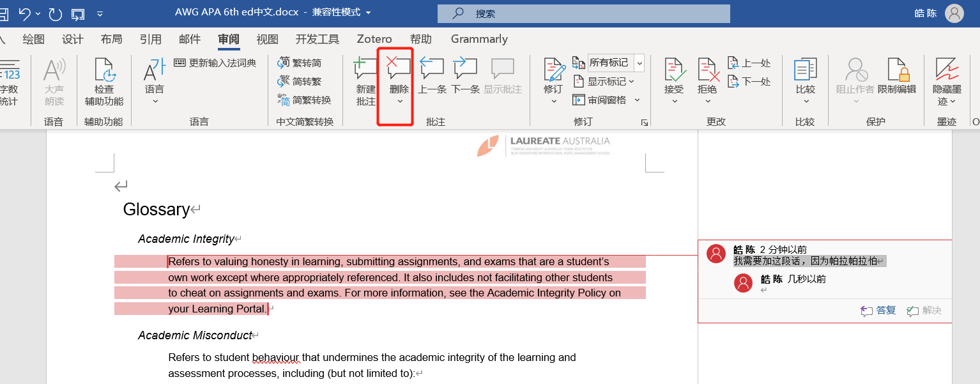Click the 搜索 search box
Screen dimensions: 980x384
click(x=583, y=13)
